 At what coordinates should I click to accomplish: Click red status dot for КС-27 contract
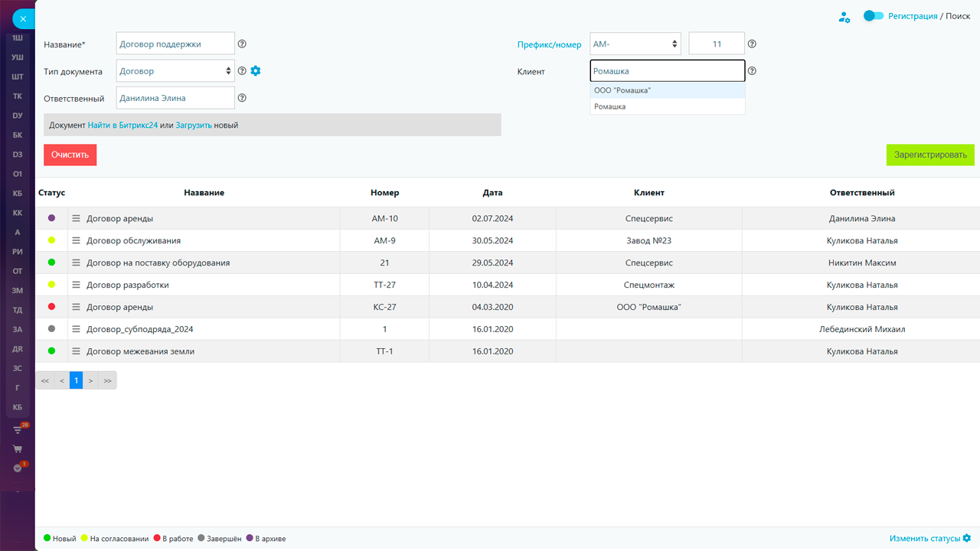click(x=51, y=307)
